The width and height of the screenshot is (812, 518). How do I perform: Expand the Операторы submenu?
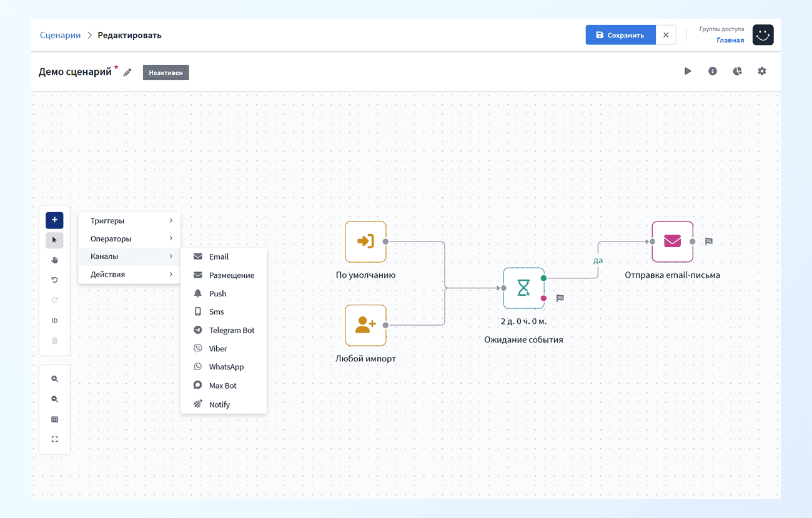coord(129,239)
